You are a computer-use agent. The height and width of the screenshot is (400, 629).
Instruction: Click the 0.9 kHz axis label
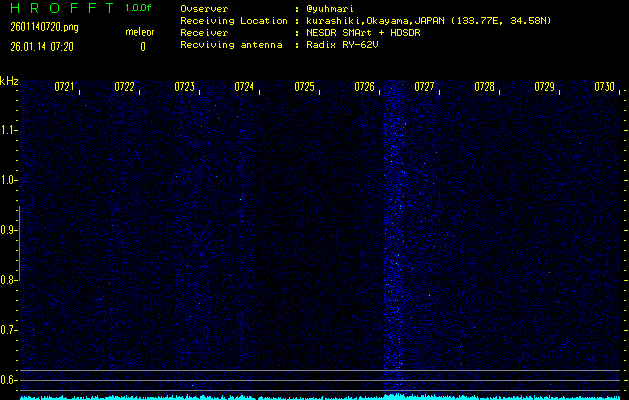[x=7, y=230]
